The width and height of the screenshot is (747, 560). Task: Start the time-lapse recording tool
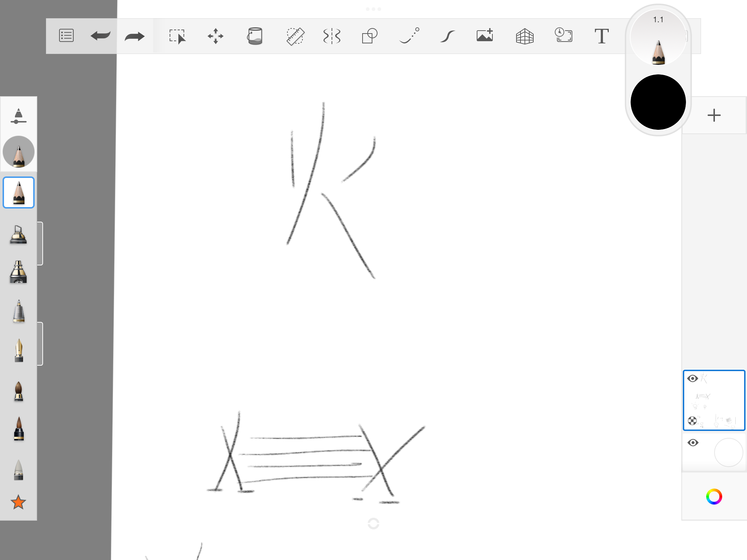tap(564, 35)
